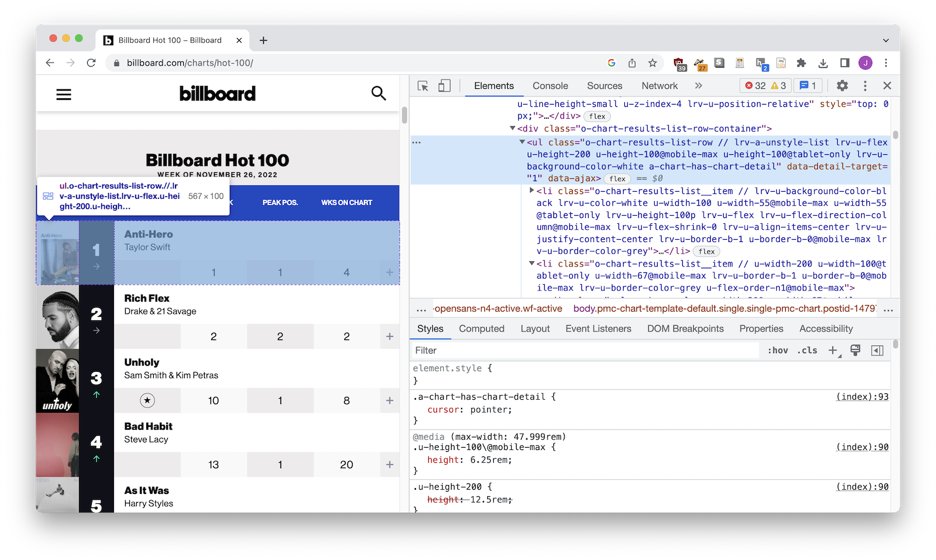Expand Unholy chart details plus

390,400
